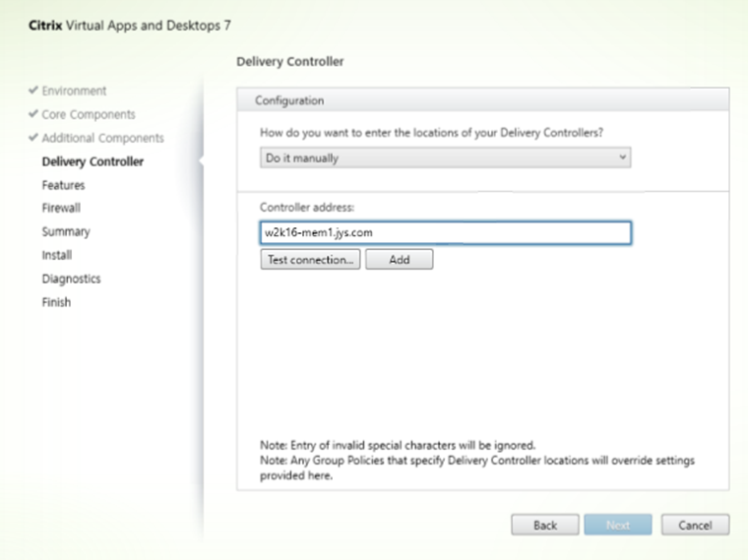Select the Additional Components step
Viewport: 748px width, 560px height.
coord(103,138)
